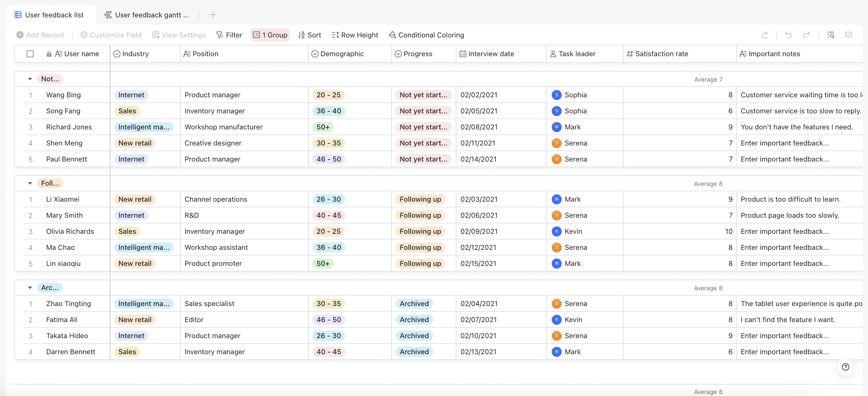Collapse the Not yet started group

point(30,79)
